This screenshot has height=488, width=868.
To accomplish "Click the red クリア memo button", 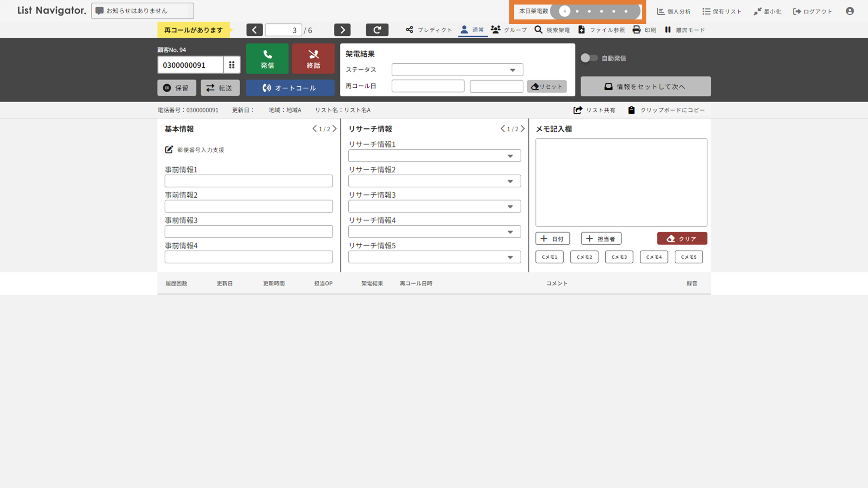I will (681, 238).
